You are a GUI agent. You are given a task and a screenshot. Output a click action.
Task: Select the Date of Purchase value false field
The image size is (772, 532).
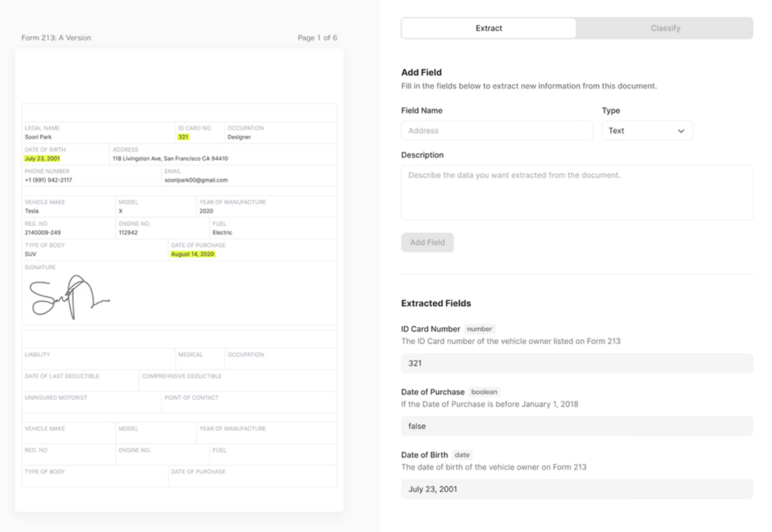577,426
